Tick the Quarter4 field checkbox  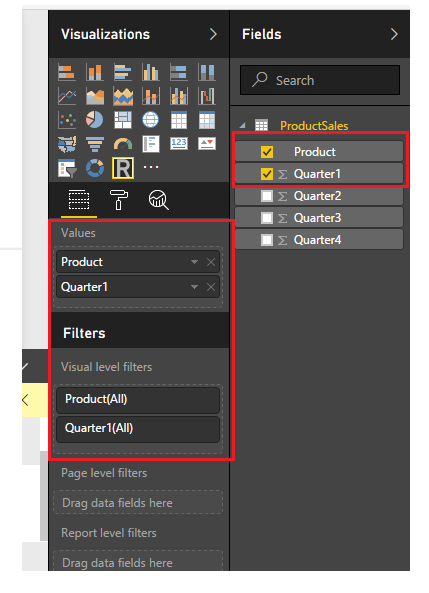point(267,240)
